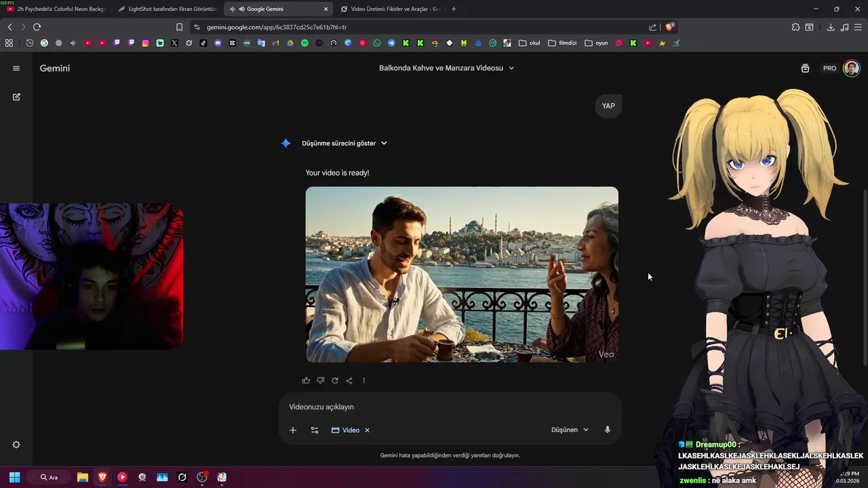Viewport: 868px width, 488px height.
Task: Open the Windows Start menu
Action: [14, 477]
